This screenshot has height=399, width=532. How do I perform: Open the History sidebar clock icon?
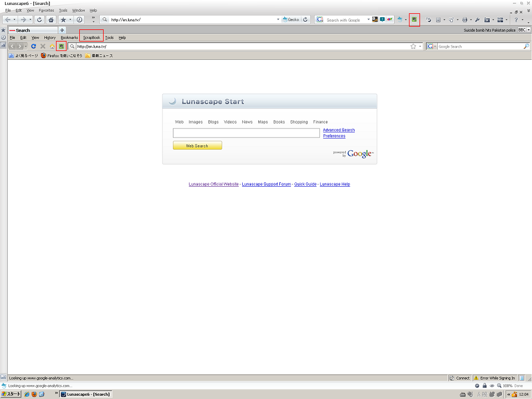tap(3, 37)
